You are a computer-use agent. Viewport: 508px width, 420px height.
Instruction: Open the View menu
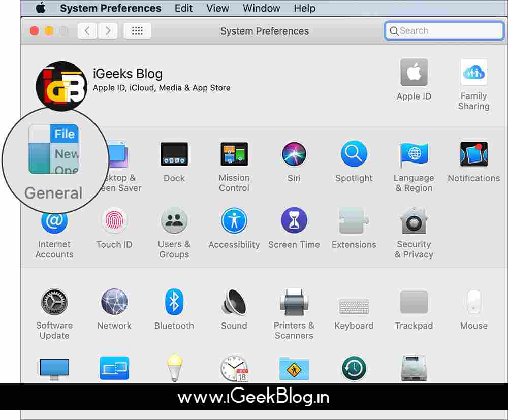tap(218, 8)
